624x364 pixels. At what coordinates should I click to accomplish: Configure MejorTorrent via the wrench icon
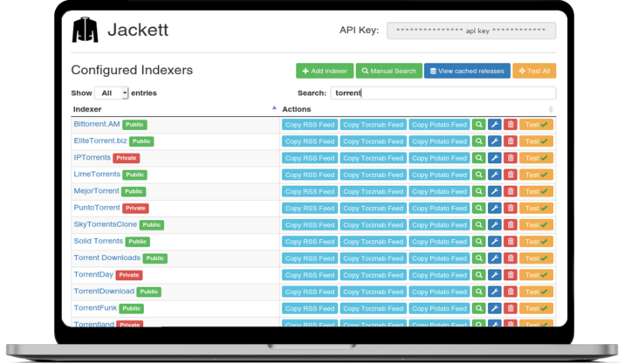coord(494,191)
